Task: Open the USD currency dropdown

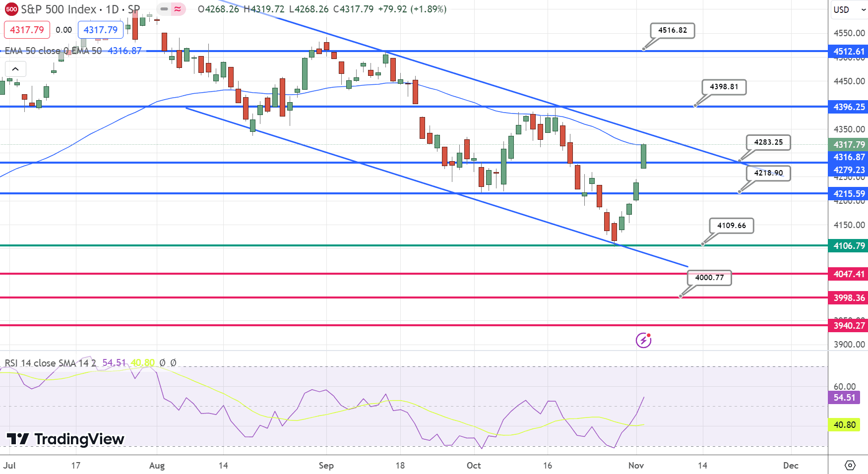Action: 849,9
